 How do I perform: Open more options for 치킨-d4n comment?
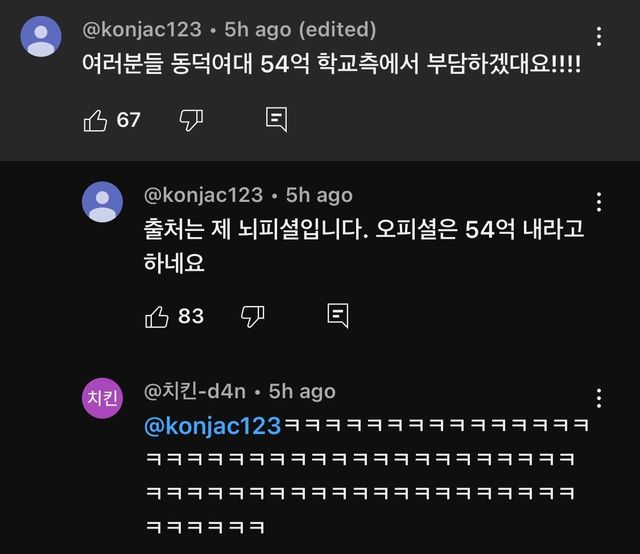[598, 400]
